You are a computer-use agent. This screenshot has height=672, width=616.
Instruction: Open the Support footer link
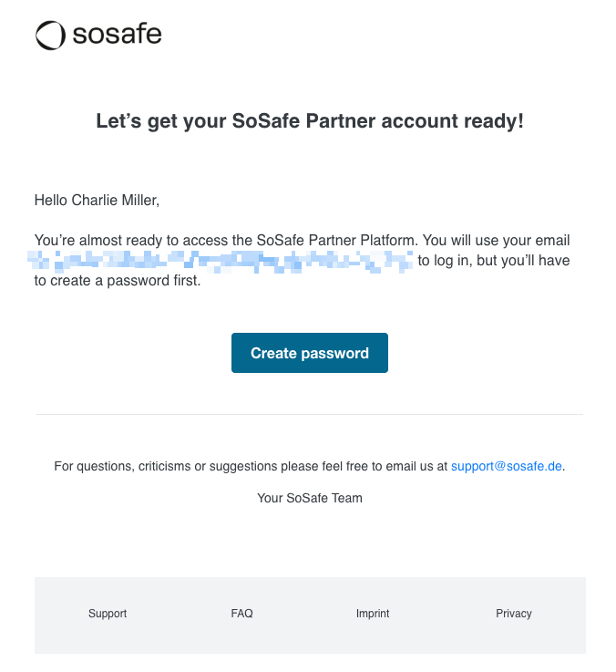pyautogui.click(x=108, y=614)
